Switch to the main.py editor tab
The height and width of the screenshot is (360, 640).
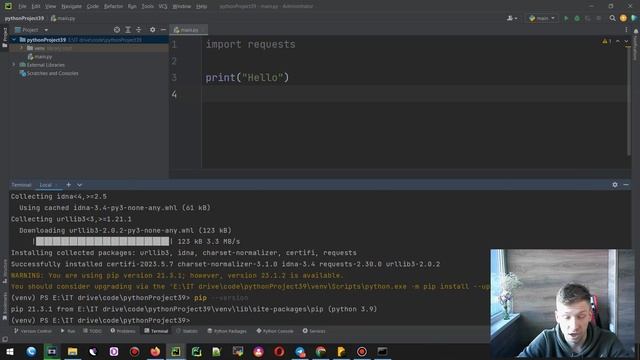click(188, 30)
